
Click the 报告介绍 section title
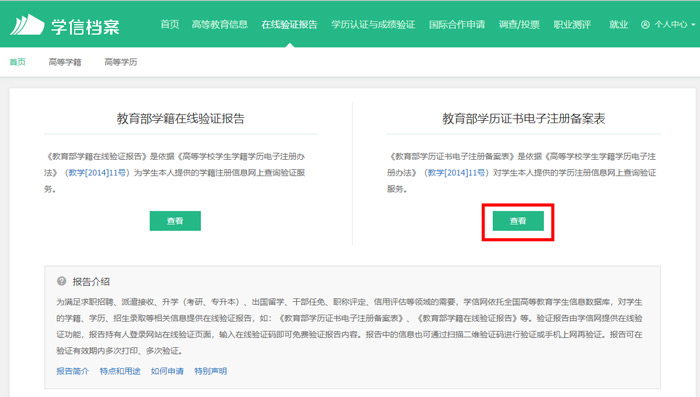click(91, 281)
